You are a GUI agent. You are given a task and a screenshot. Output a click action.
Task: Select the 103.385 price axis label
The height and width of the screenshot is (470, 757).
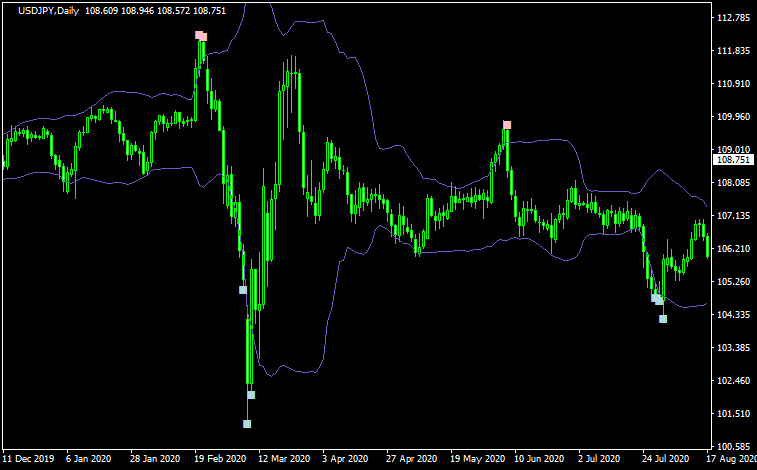point(733,348)
